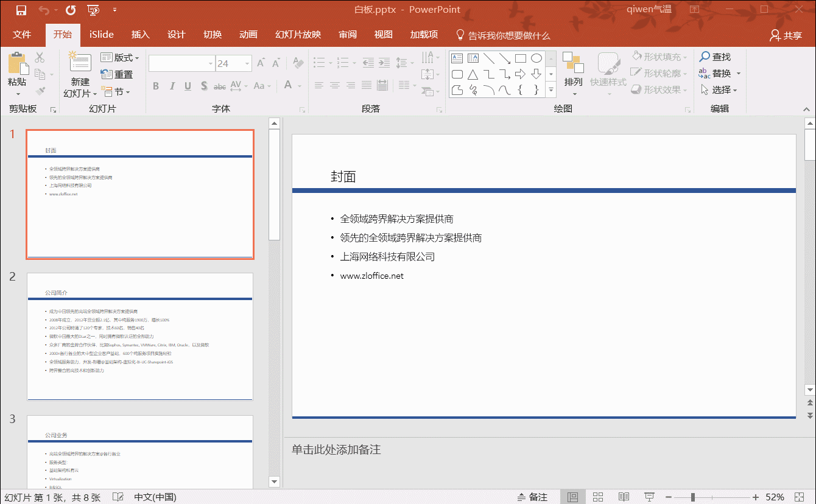Toggle the notes (备注) pane
Image resolution: width=816 pixels, height=504 pixels.
click(532, 497)
